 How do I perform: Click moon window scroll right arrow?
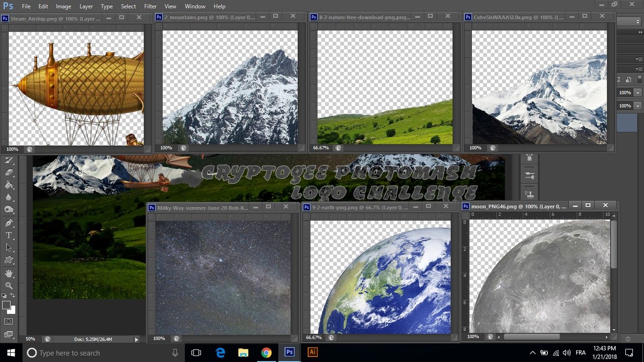tap(606, 336)
